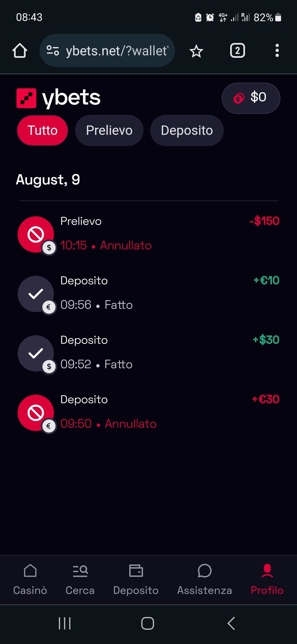The height and width of the screenshot is (644, 297).
Task: Filter transactions by Deposito tab
Action: 187,130
